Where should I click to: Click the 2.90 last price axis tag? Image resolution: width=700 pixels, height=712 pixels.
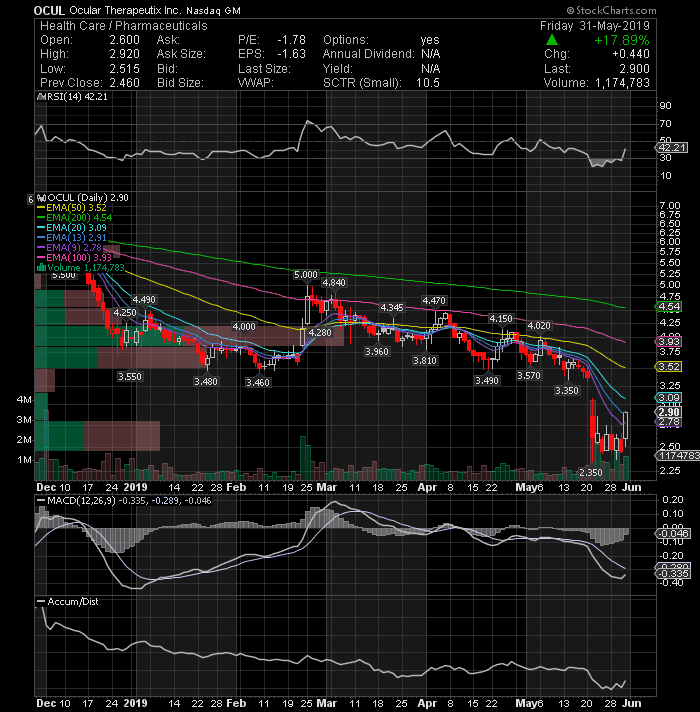click(669, 412)
